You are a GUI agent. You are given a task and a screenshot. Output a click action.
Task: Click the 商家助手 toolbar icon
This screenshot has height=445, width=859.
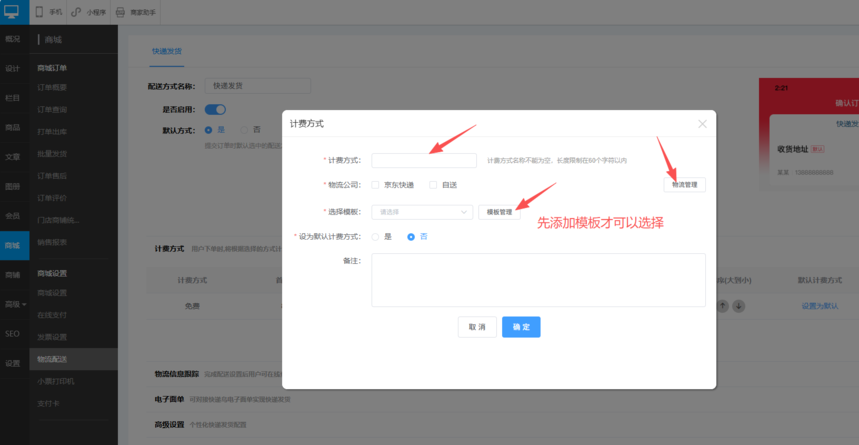click(x=135, y=12)
